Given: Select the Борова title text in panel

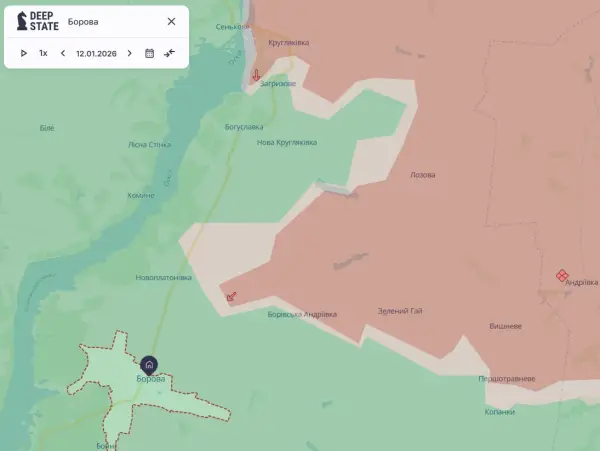Looking at the screenshot, I should coord(83,21).
